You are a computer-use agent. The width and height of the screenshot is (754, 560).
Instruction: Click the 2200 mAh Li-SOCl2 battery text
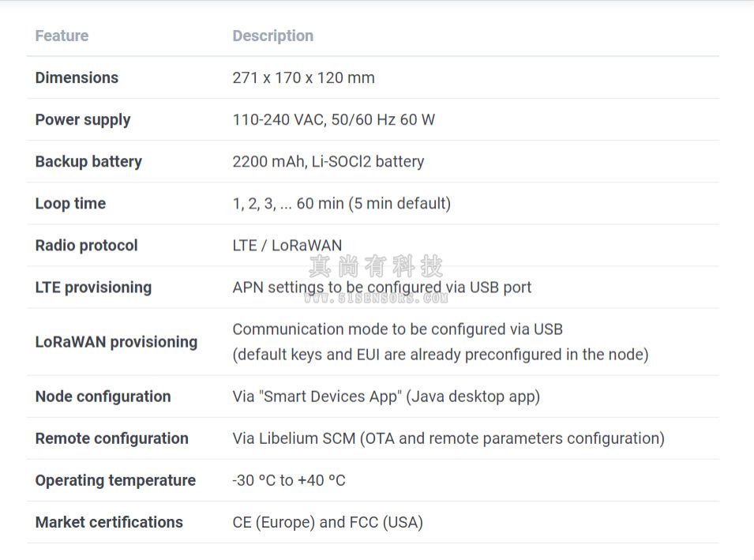tap(328, 162)
